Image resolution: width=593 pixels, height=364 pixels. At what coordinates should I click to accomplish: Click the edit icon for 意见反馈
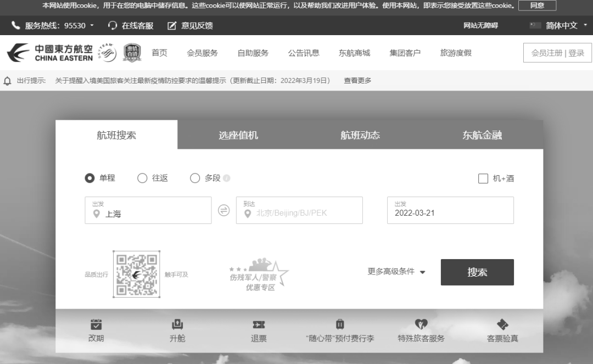(172, 25)
